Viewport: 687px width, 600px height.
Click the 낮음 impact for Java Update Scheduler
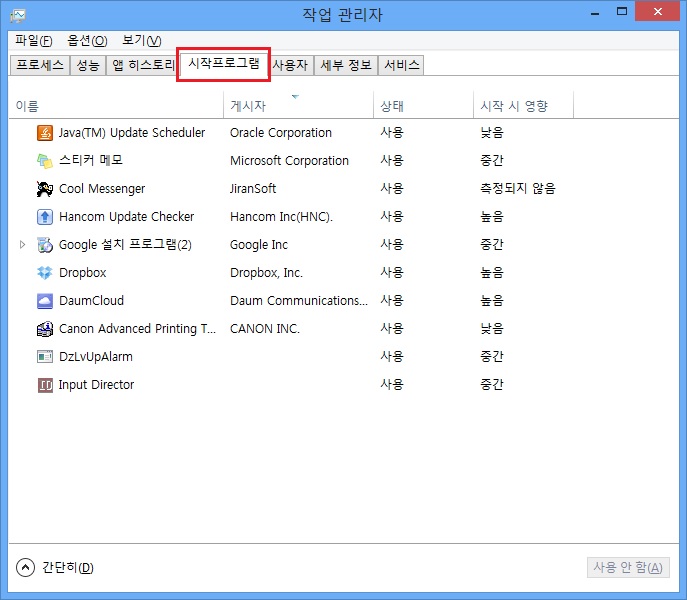click(x=492, y=132)
